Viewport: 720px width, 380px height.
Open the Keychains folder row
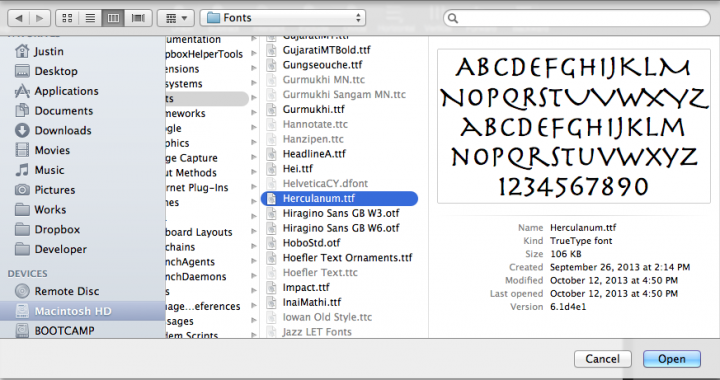pos(211,247)
